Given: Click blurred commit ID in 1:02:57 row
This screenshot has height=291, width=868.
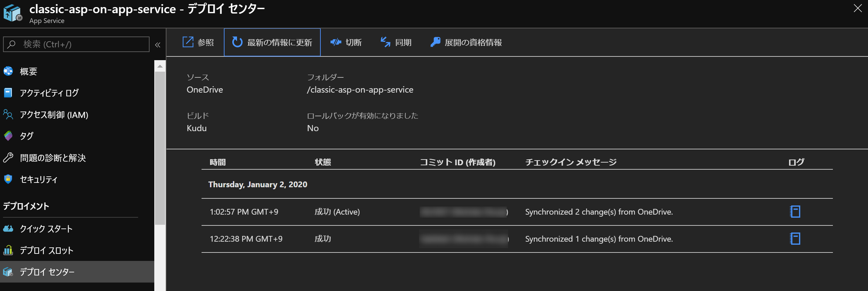Looking at the screenshot, I should [464, 212].
